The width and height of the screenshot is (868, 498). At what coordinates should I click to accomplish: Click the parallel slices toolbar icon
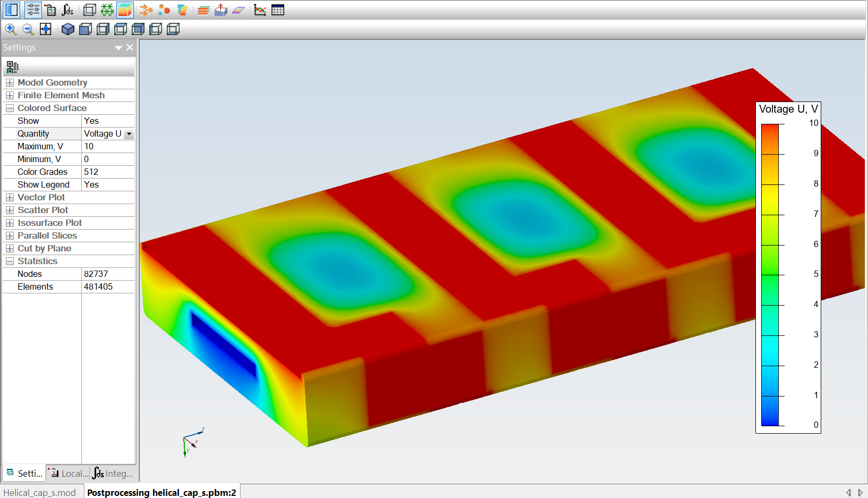pos(203,10)
